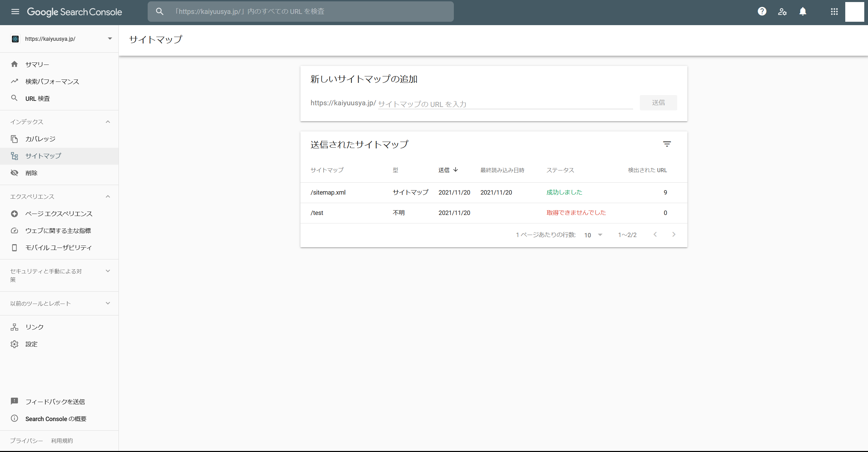The image size is (868, 452).
Task: Sort by 型 column header
Action: tap(395, 170)
